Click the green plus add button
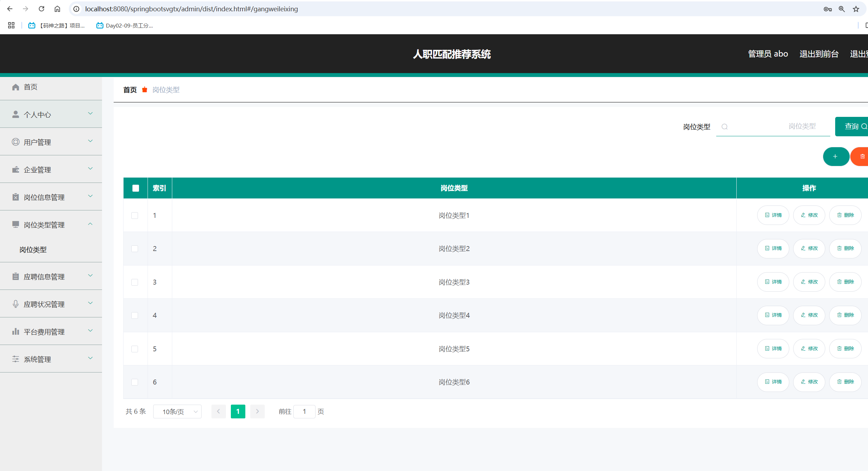The width and height of the screenshot is (868, 471). (836, 156)
